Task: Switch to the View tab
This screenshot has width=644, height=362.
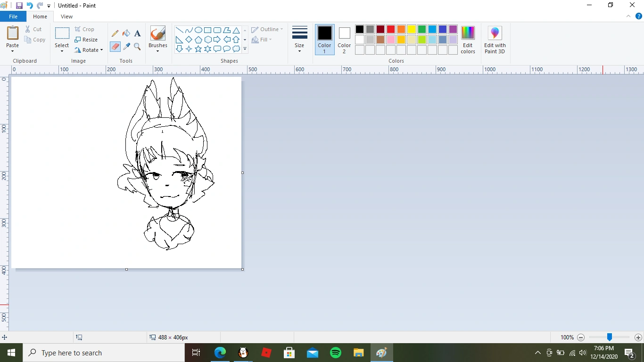Action: (66, 16)
